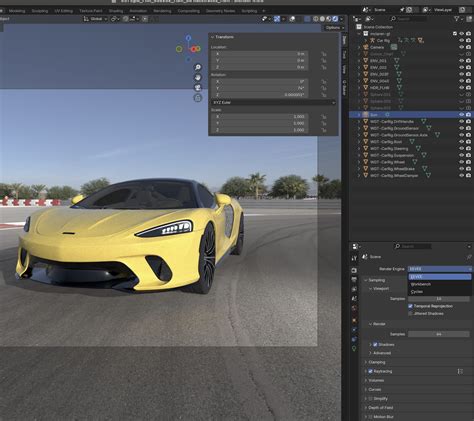Screen dimensions: 474x421
Task: Open the Geometry Nodes workspace tab
Action: pyautogui.click(x=220, y=11)
